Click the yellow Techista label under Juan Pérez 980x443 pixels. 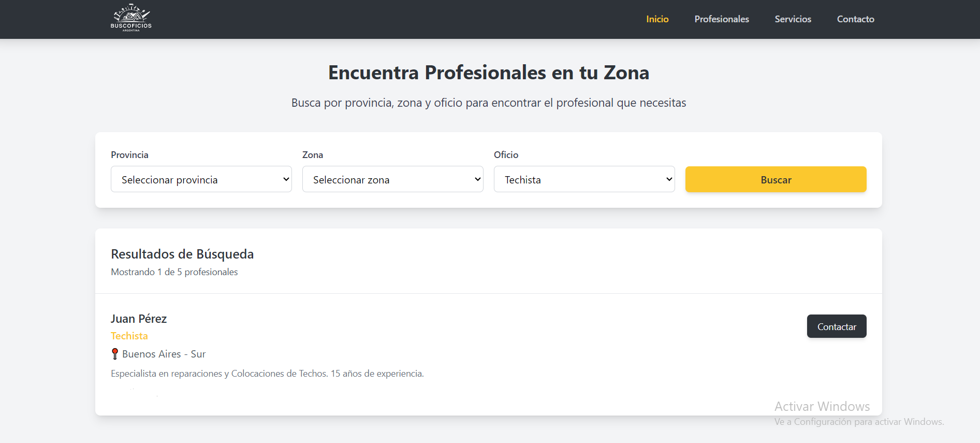(129, 336)
